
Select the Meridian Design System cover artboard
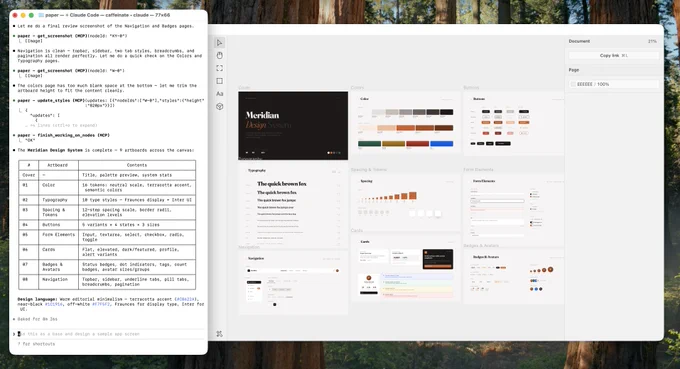pyautogui.click(x=293, y=125)
